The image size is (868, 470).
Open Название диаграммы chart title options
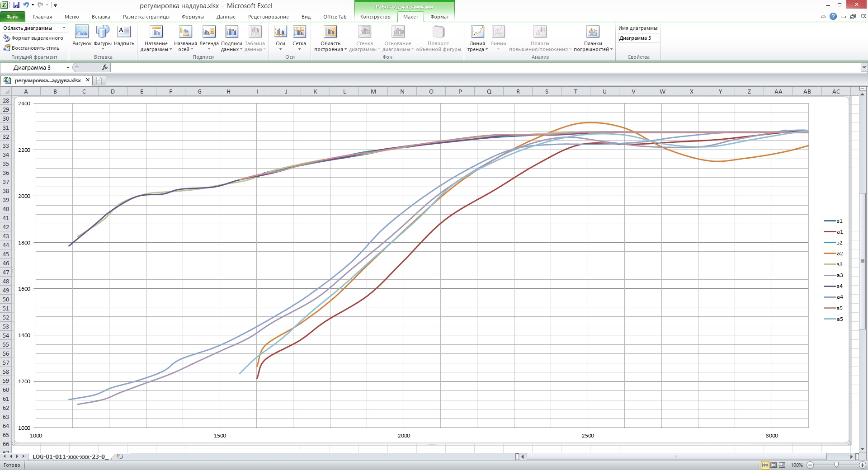156,38
